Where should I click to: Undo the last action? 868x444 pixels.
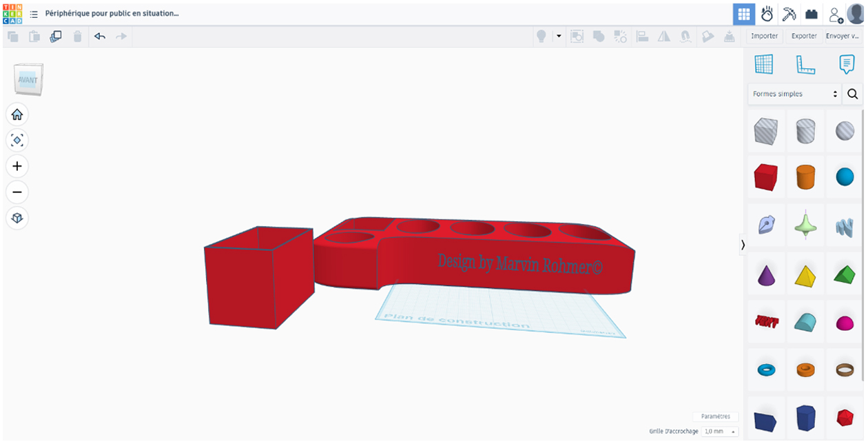point(100,37)
